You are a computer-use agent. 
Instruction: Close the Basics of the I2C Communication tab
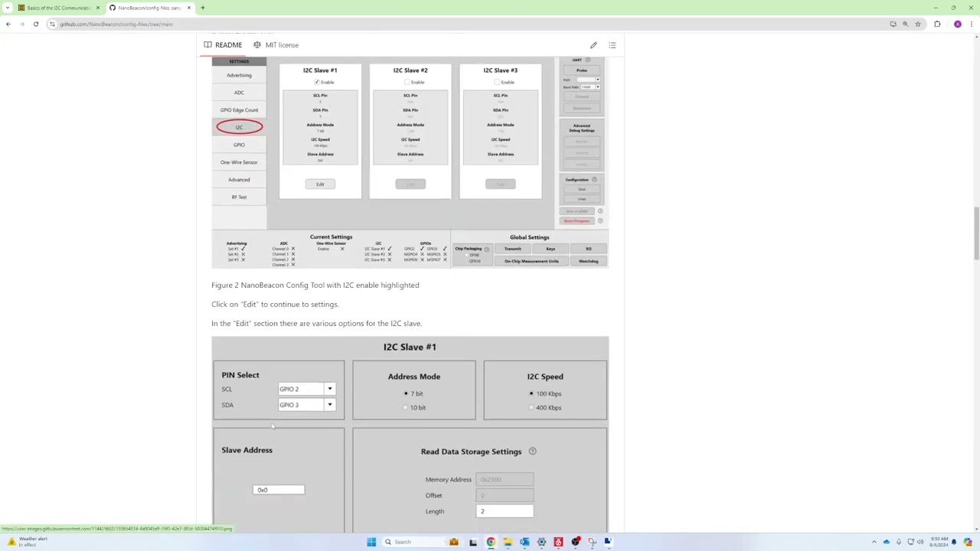click(x=97, y=8)
